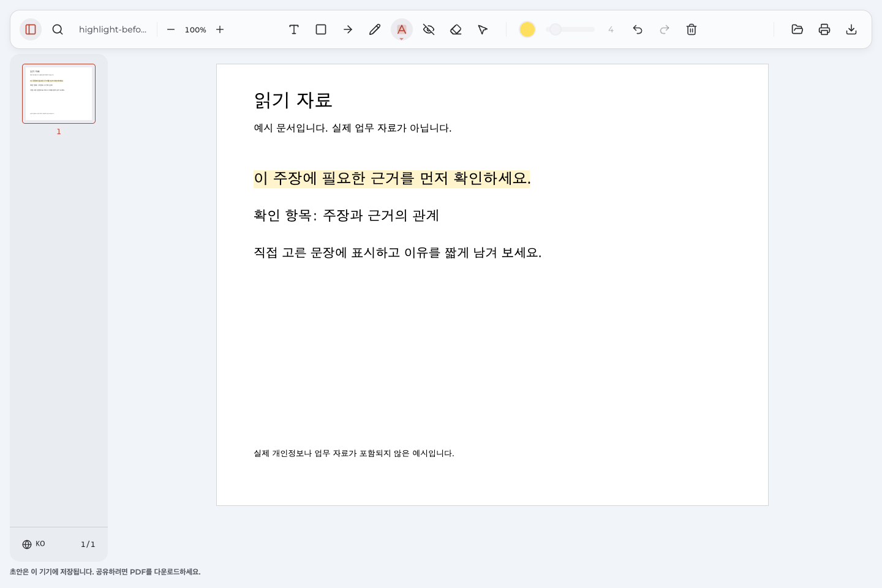Zoom out with the minus button
Screen dimensions: 882x588
pos(171,29)
